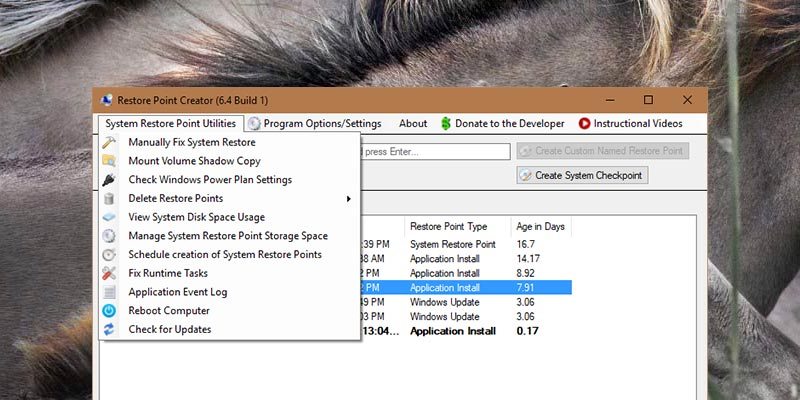This screenshot has height=400, width=800.
Task: Choose Mount Volume Shadow Copy
Action: point(230,161)
